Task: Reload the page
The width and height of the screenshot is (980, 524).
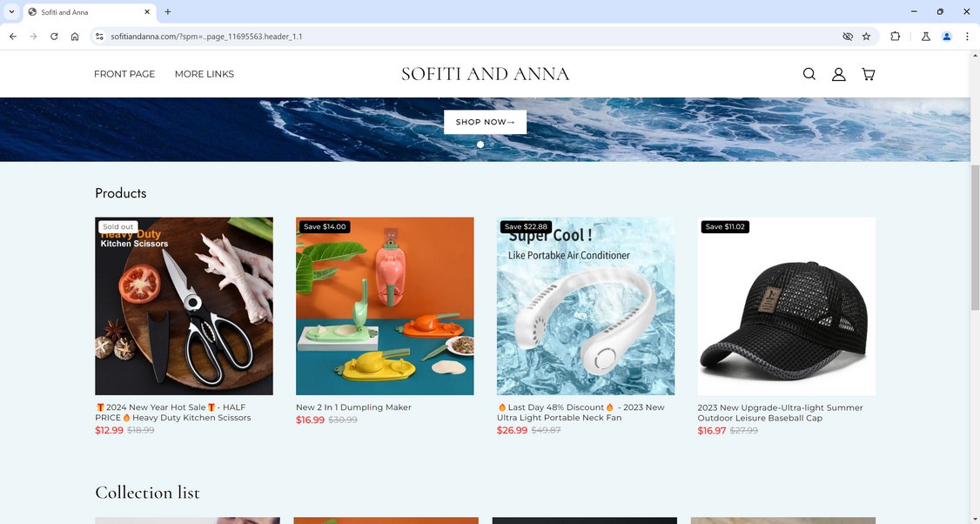Action: click(x=54, y=37)
